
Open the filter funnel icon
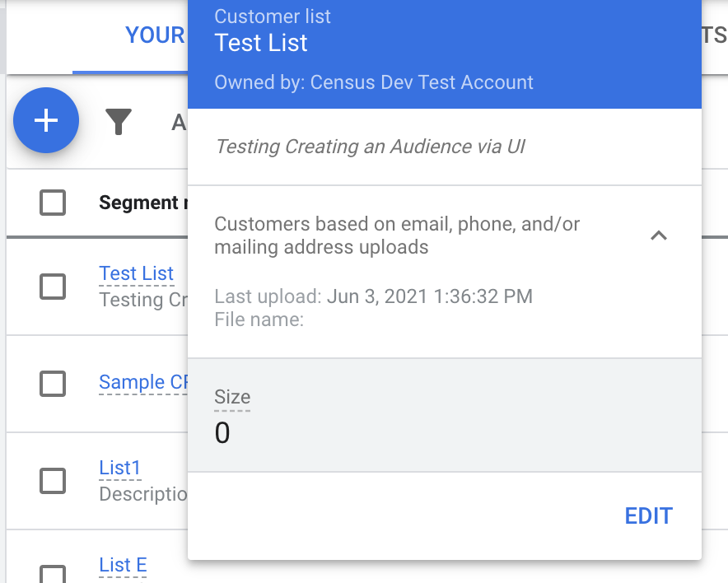[119, 122]
